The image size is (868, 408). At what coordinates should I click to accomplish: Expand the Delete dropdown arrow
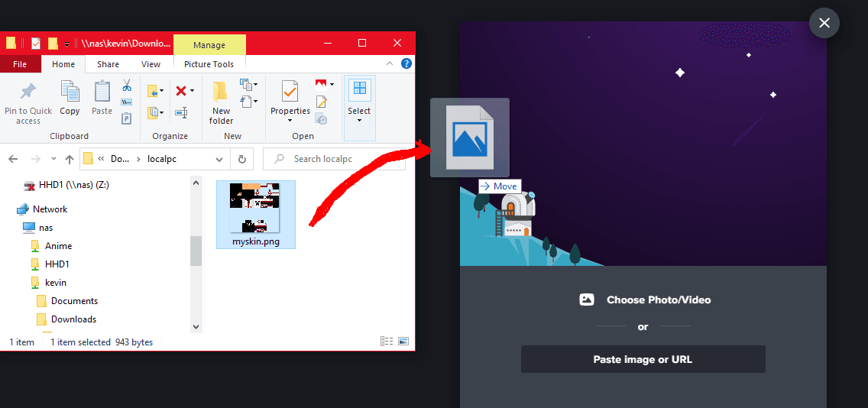pos(191,92)
